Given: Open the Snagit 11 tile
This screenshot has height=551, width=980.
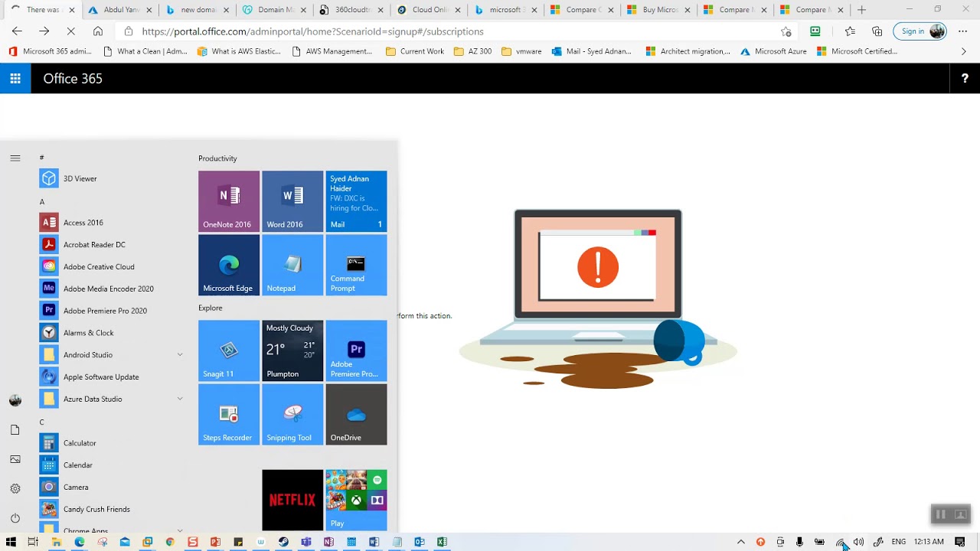Looking at the screenshot, I should pos(229,350).
